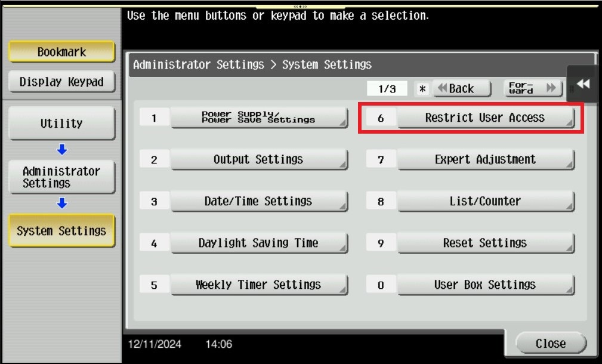Open Date/Time Settings
This screenshot has height=364, width=602.
259,202
